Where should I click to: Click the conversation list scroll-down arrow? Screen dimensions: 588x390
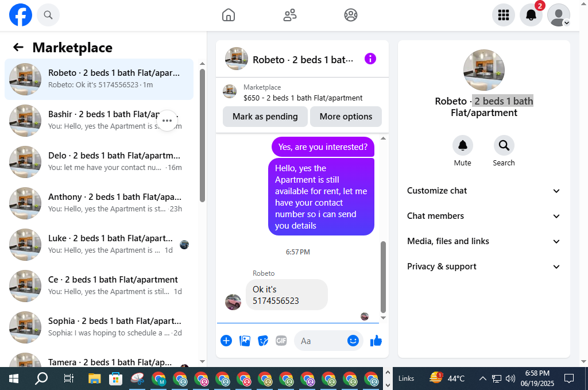point(203,361)
